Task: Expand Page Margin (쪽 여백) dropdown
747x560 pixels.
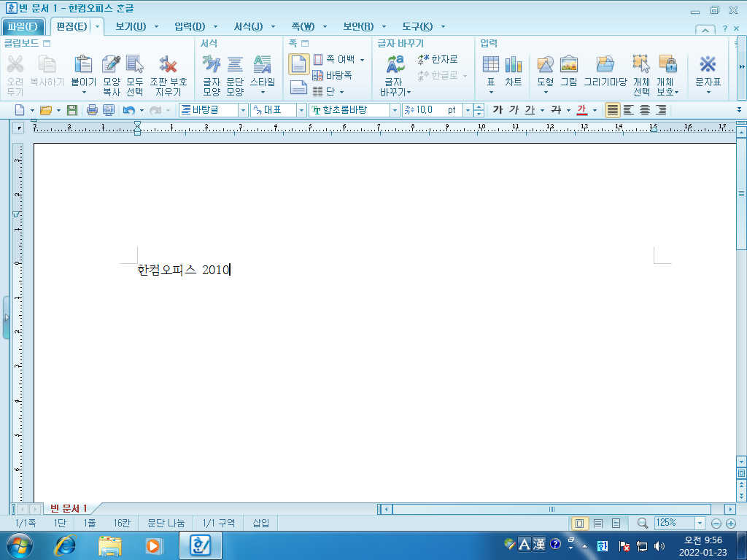Action: coord(363,60)
